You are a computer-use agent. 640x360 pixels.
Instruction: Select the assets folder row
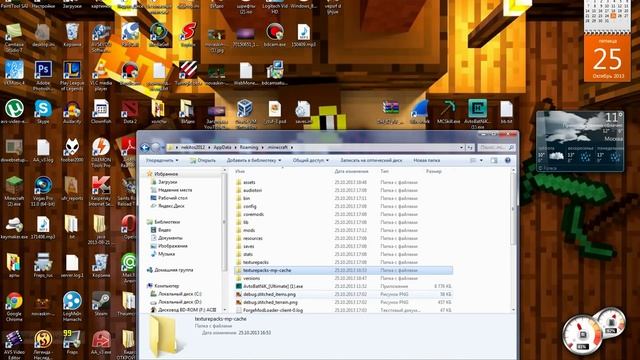pyautogui.click(x=343, y=182)
